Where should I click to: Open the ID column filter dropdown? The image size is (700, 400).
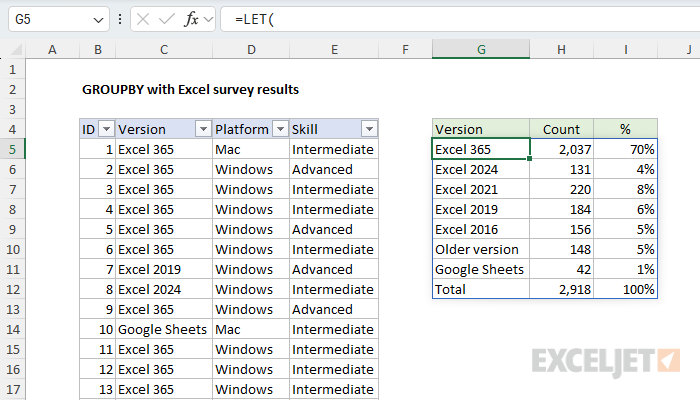[106, 129]
